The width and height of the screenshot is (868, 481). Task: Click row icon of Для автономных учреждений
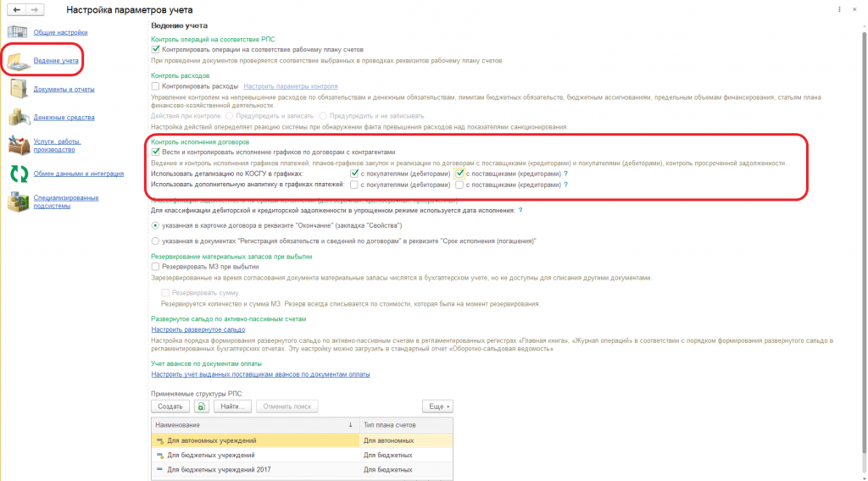[x=160, y=440]
